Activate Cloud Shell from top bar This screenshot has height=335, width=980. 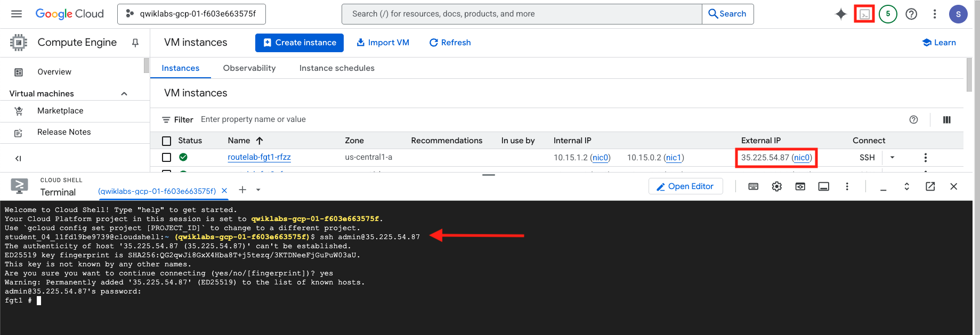click(x=864, y=14)
